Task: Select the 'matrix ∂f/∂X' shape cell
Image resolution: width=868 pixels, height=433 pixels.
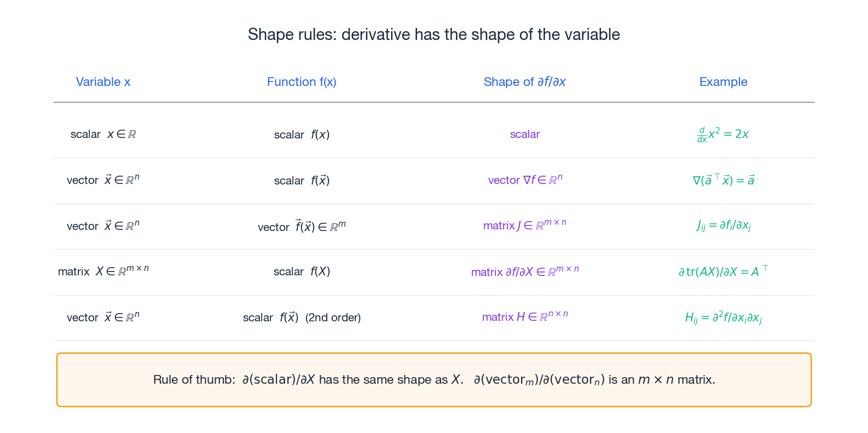Action: click(x=525, y=272)
